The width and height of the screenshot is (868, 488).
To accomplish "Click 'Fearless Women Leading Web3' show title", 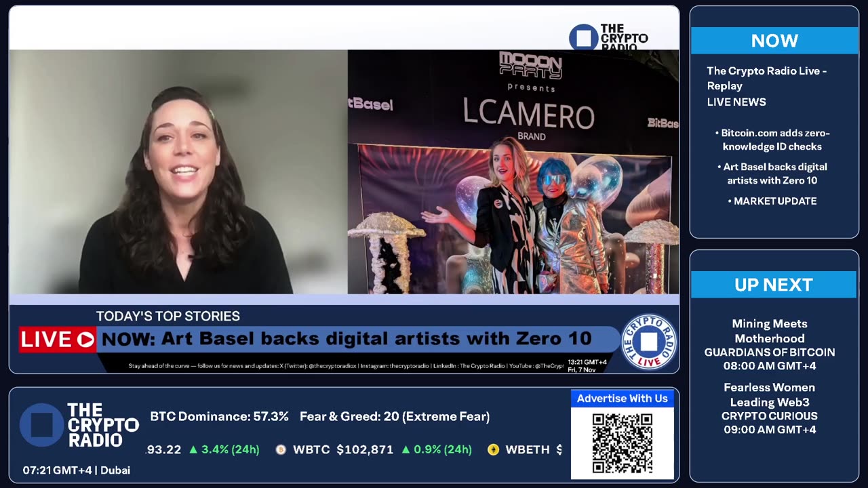I will 770,394.
